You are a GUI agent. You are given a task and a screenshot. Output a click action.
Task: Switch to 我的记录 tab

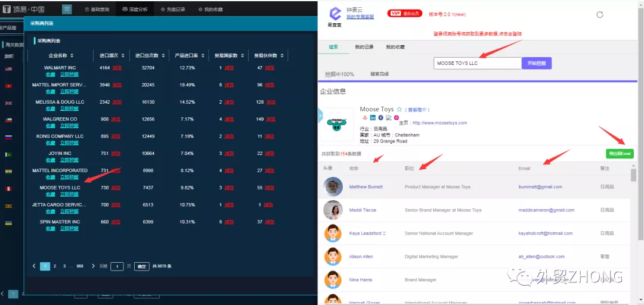(x=364, y=47)
